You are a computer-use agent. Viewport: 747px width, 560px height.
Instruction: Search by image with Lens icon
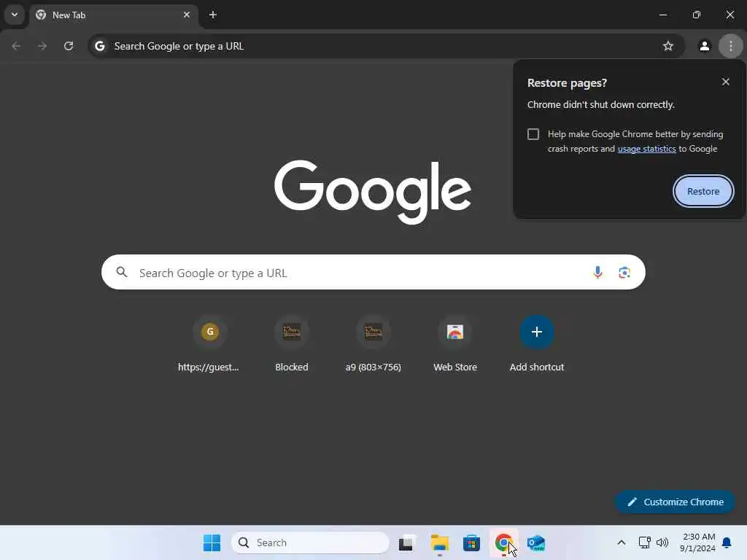pyautogui.click(x=624, y=273)
